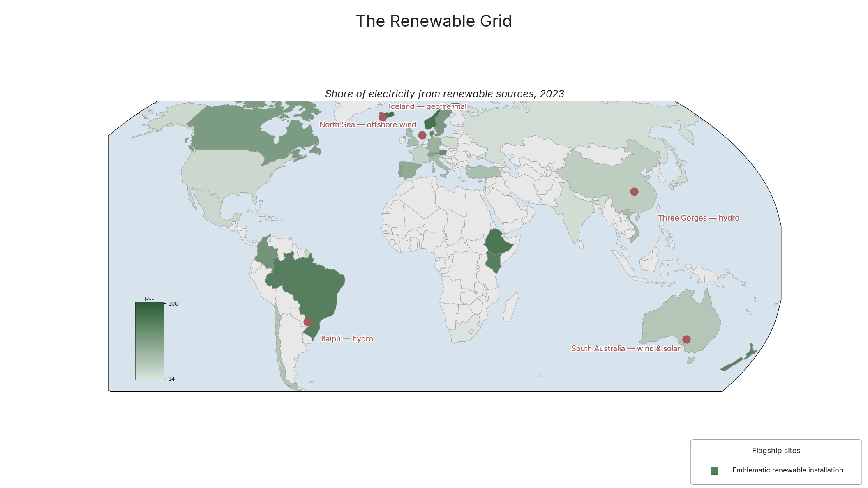Click the North Sea offshore wind marker
This screenshot has height=488, width=868.
422,135
